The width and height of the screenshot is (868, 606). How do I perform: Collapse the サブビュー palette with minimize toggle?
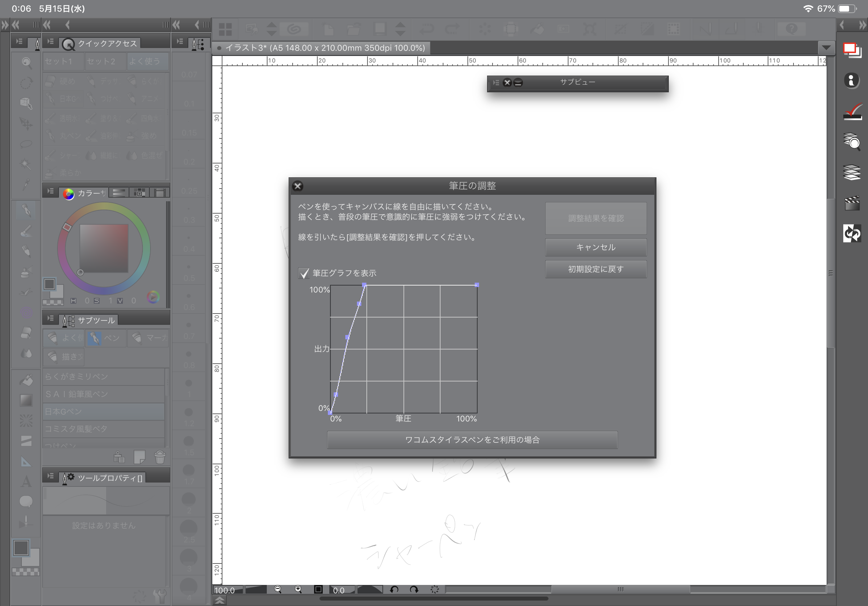(518, 83)
